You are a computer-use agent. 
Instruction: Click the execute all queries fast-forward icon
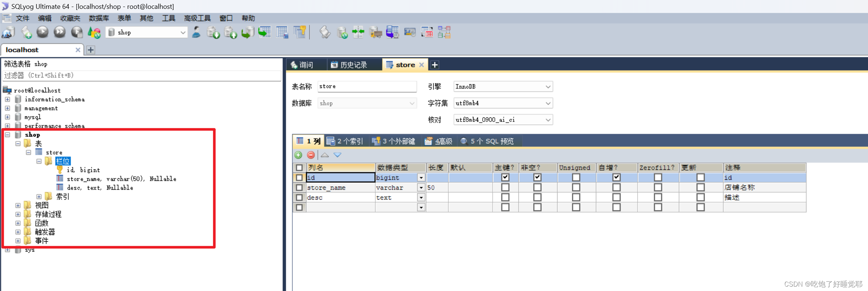(x=59, y=32)
